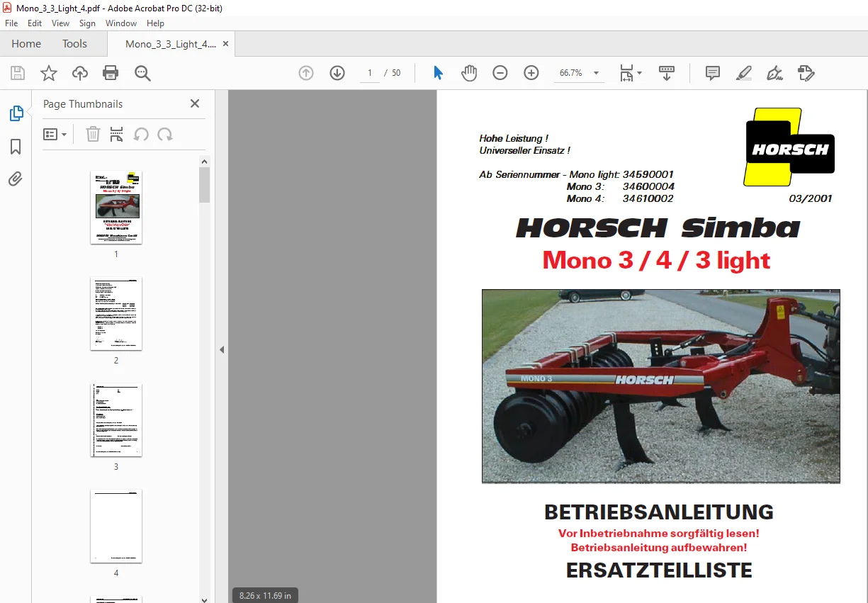Open Page Thumbnails sidebar icon
This screenshot has width=868, height=603.
pyautogui.click(x=16, y=113)
